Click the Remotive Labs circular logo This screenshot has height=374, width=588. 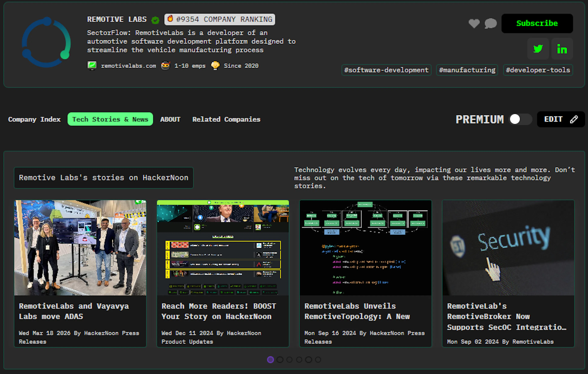click(46, 42)
